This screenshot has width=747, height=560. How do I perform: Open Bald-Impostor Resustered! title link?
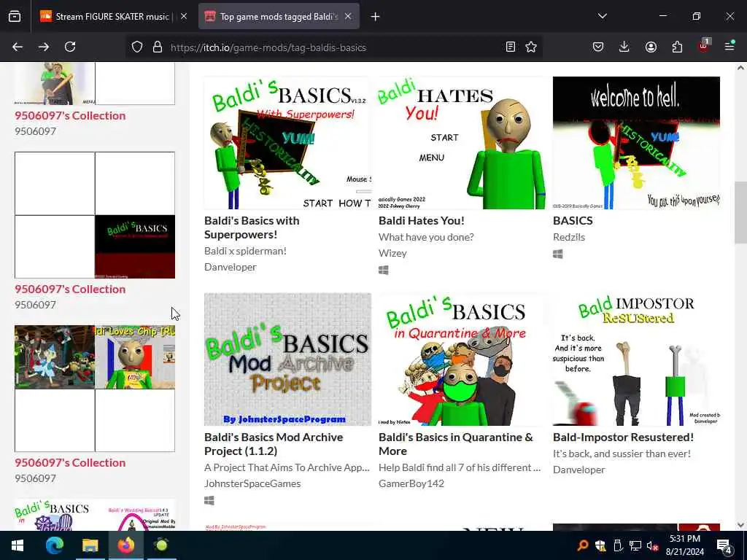coord(623,437)
